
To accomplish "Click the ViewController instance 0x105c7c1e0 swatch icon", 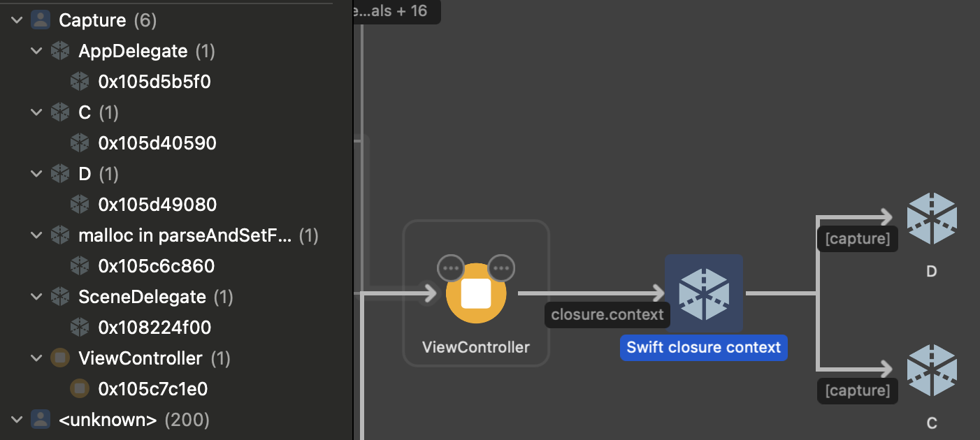I will click(80, 388).
